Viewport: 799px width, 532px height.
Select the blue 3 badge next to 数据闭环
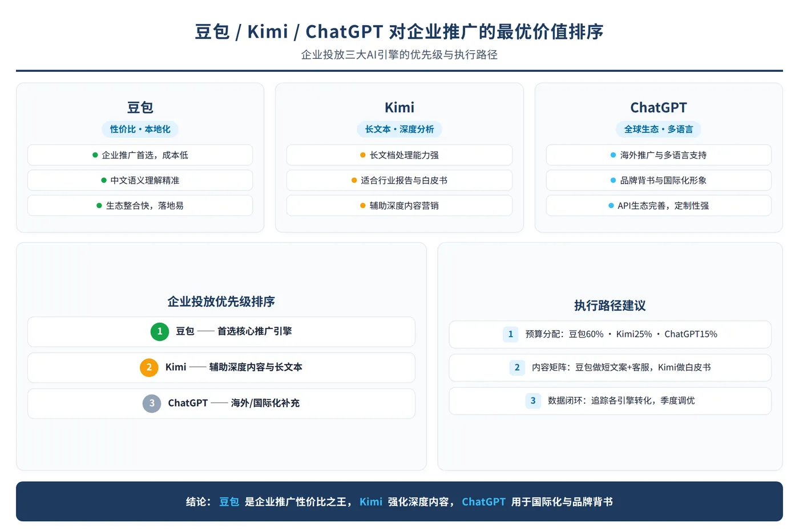tap(533, 400)
